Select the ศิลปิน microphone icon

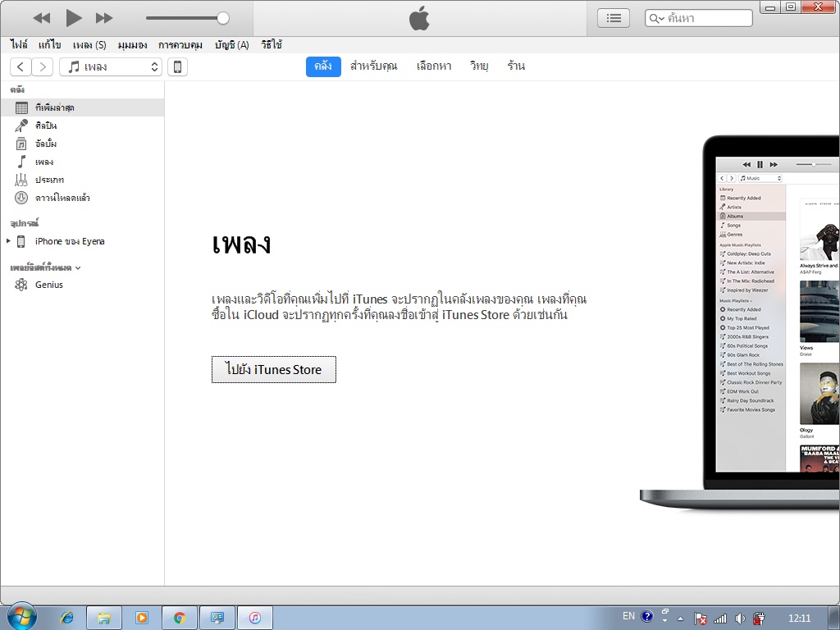pyautogui.click(x=21, y=126)
